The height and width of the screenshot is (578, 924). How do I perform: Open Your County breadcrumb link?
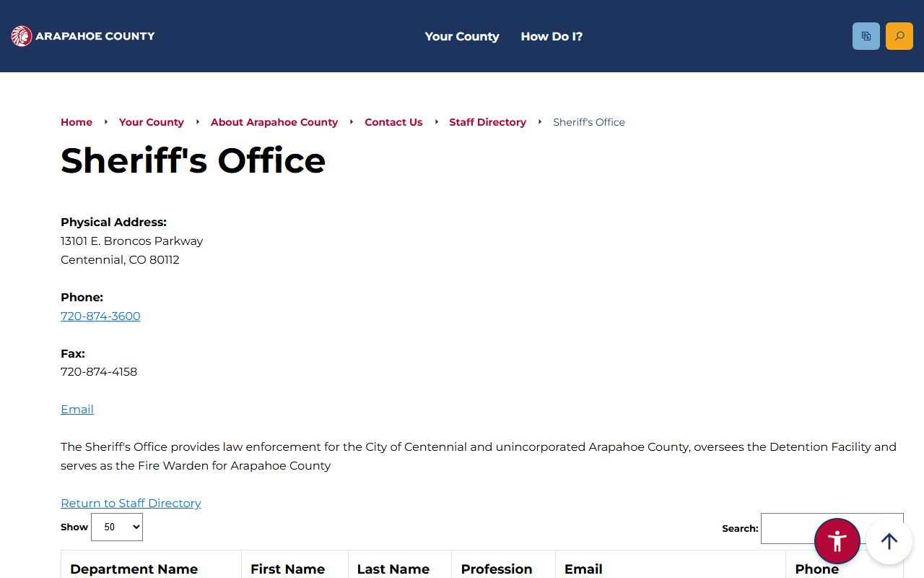coord(152,122)
